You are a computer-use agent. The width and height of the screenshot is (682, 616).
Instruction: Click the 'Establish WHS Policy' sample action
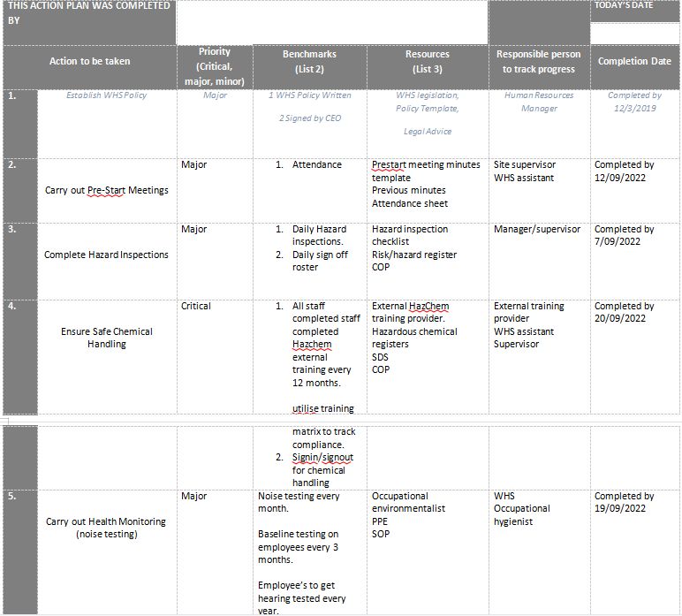click(106, 95)
